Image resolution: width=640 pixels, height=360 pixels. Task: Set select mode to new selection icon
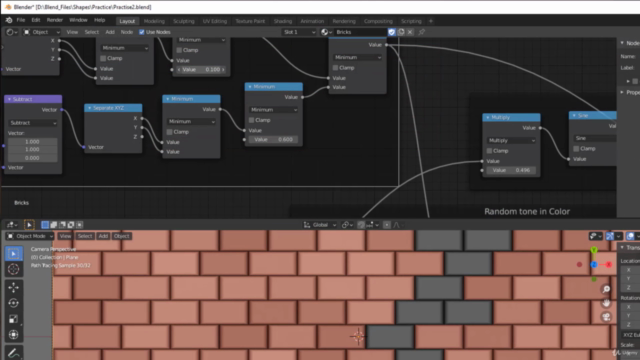[x=45, y=225]
